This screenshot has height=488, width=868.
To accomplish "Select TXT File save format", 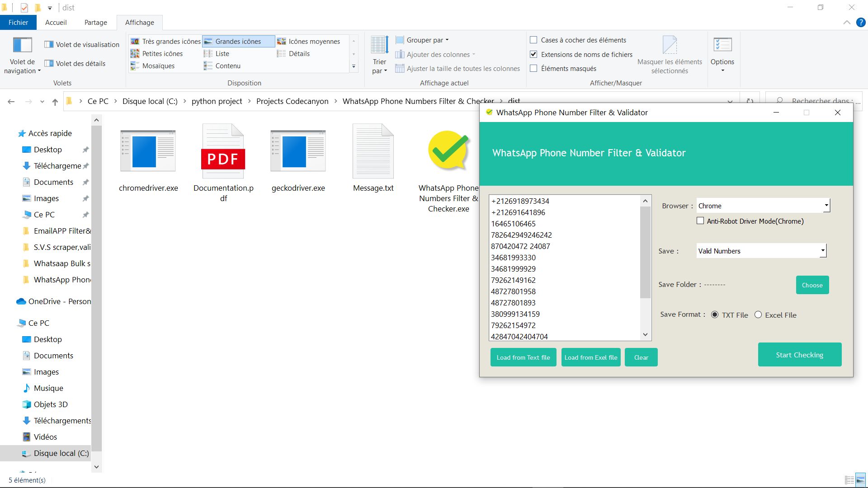I will pyautogui.click(x=715, y=315).
